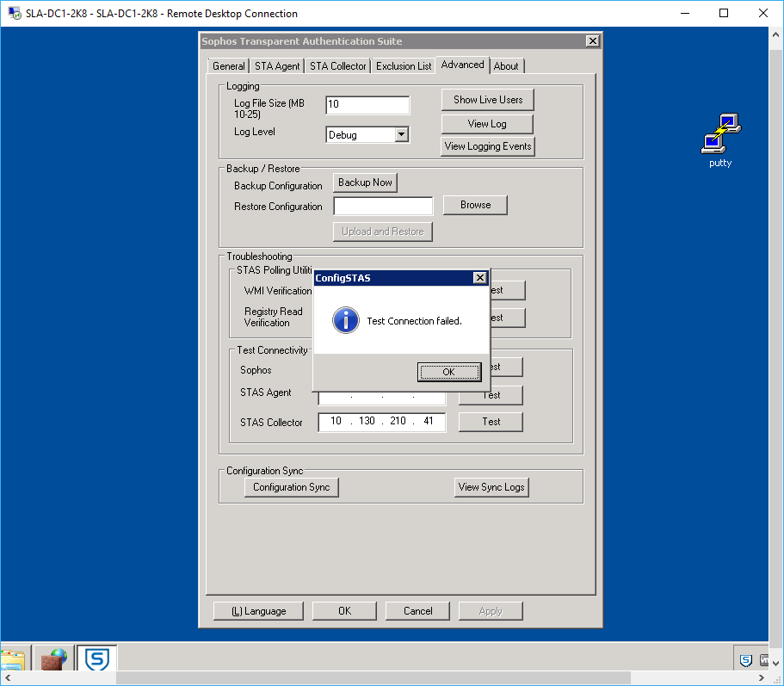Open the Exclusion List tab
Screen dimensions: 784x686
click(404, 66)
